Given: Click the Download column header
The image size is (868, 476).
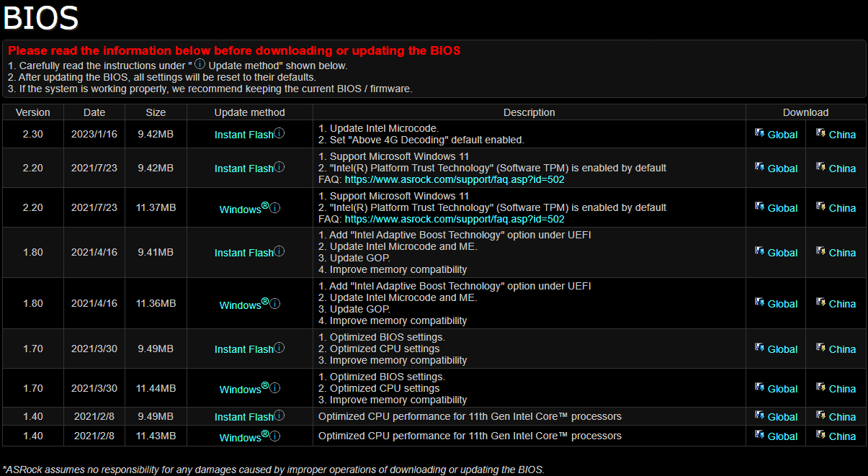Looking at the screenshot, I should [806, 112].
